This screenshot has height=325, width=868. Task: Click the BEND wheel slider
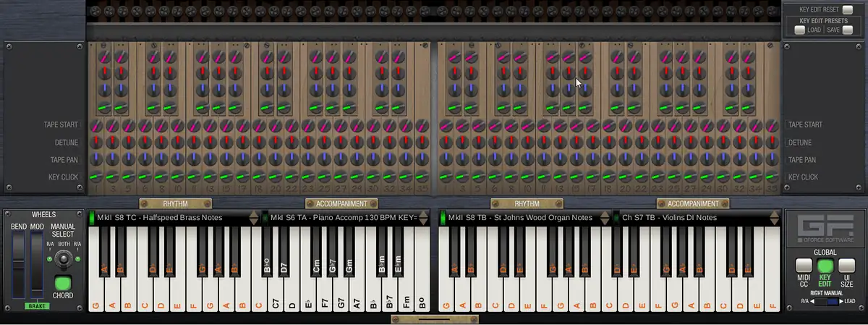click(18, 265)
